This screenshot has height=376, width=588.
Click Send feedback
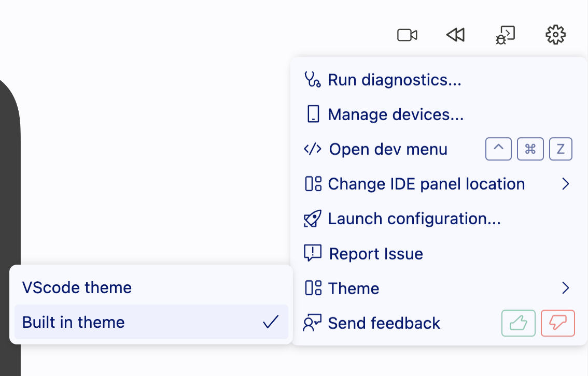click(x=384, y=323)
